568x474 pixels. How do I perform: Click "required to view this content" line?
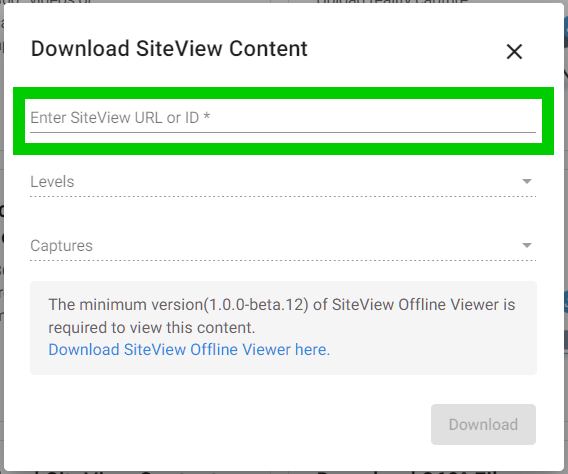tap(152, 328)
